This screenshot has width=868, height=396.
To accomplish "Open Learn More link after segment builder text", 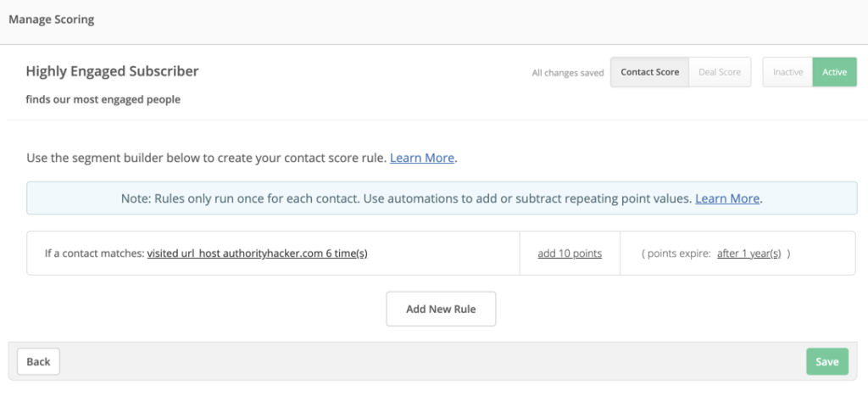I will pyautogui.click(x=422, y=158).
